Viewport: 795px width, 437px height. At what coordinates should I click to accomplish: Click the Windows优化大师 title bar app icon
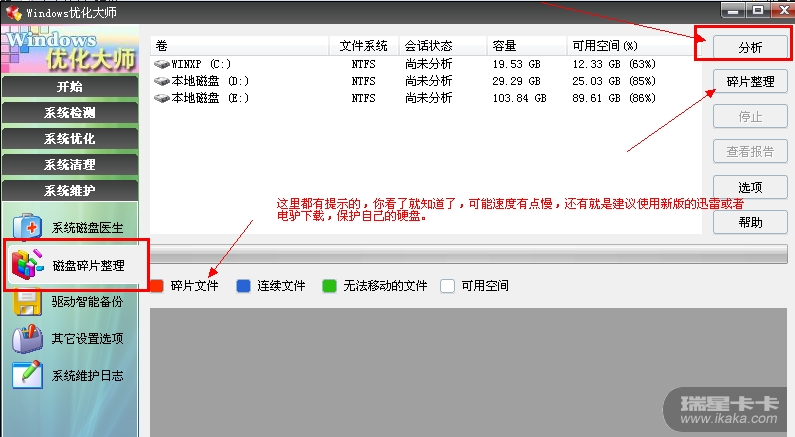click(14, 12)
